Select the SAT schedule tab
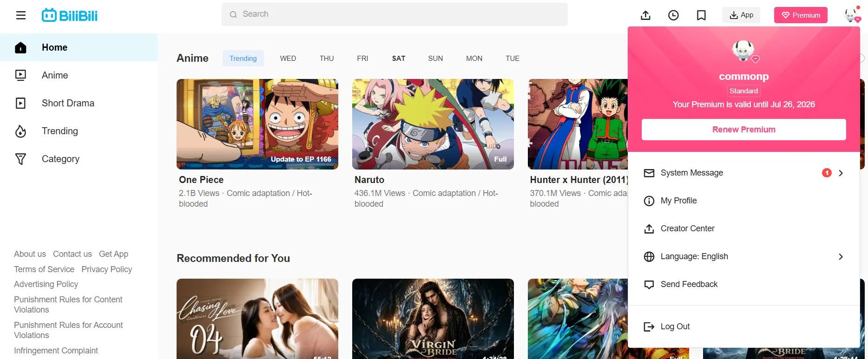The height and width of the screenshot is (359, 868). pyautogui.click(x=399, y=58)
